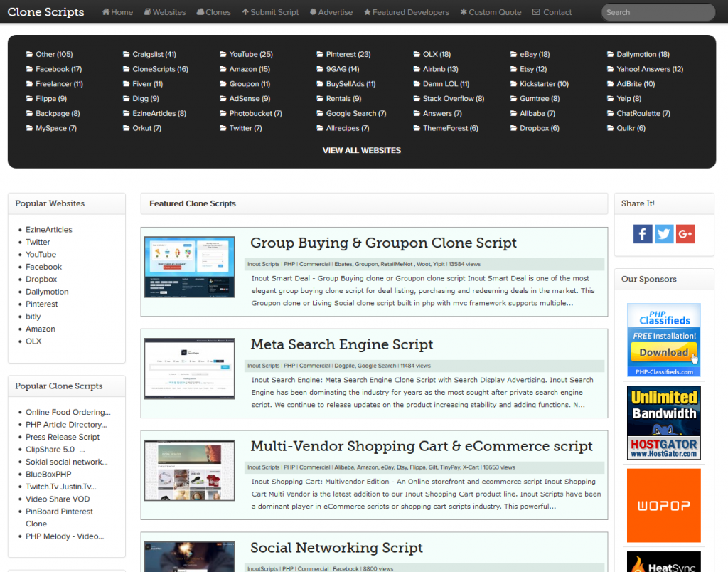Viewport: 728px width, 572px height.
Task: Open the Home menu item
Action: tap(117, 12)
